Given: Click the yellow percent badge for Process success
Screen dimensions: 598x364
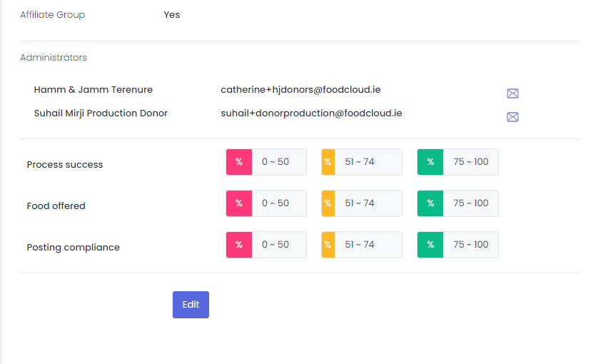Looking at the screenshot, I should click(328, 162).
